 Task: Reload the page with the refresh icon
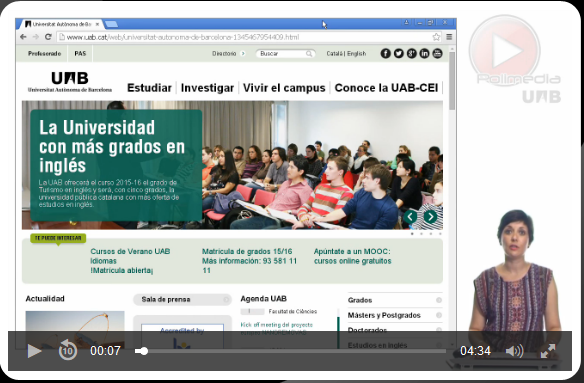(48, 37)
